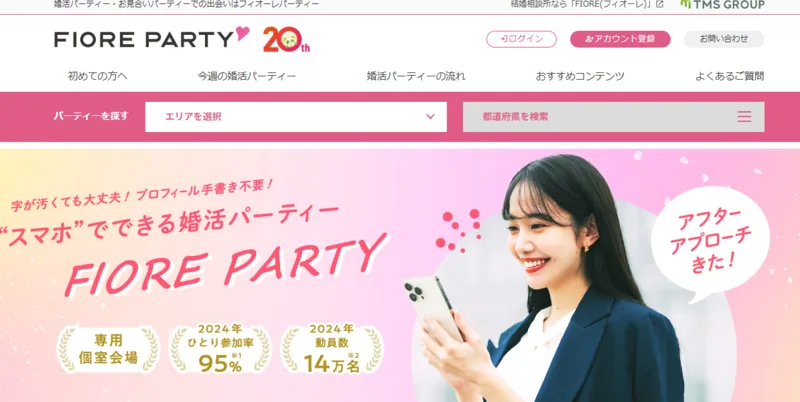Open the 初めての方へ menu item
800x402 pixels.
click(x=98, y=77)
